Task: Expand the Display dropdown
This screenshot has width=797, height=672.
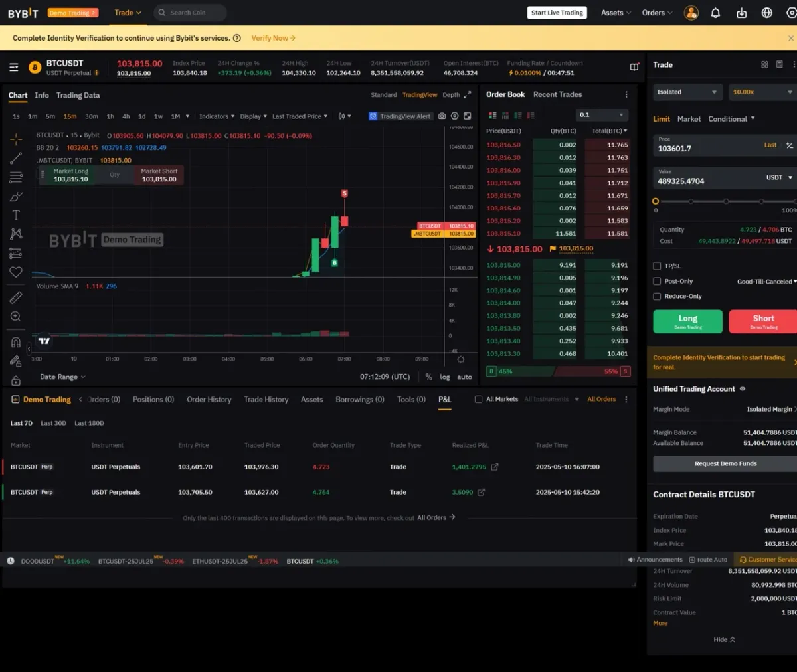Action: pyautogui.click(x=253, y=116)
